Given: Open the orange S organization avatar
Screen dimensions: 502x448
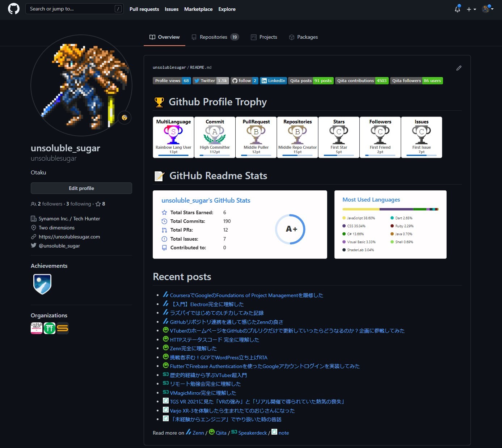Looking at the screenshot, I should (63, 328).
